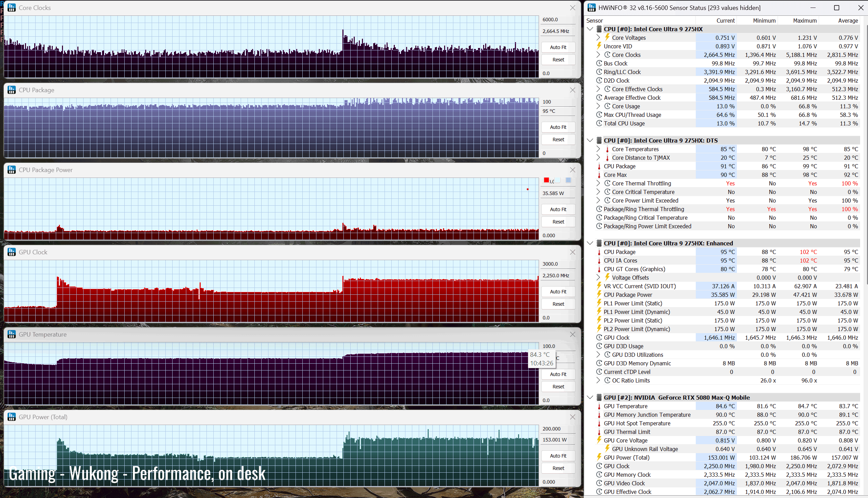Viewport: 868px width, 498px height.
Task: Click the HWiNFO icon in Core Clocks graph window title
Action: [12, 8]
